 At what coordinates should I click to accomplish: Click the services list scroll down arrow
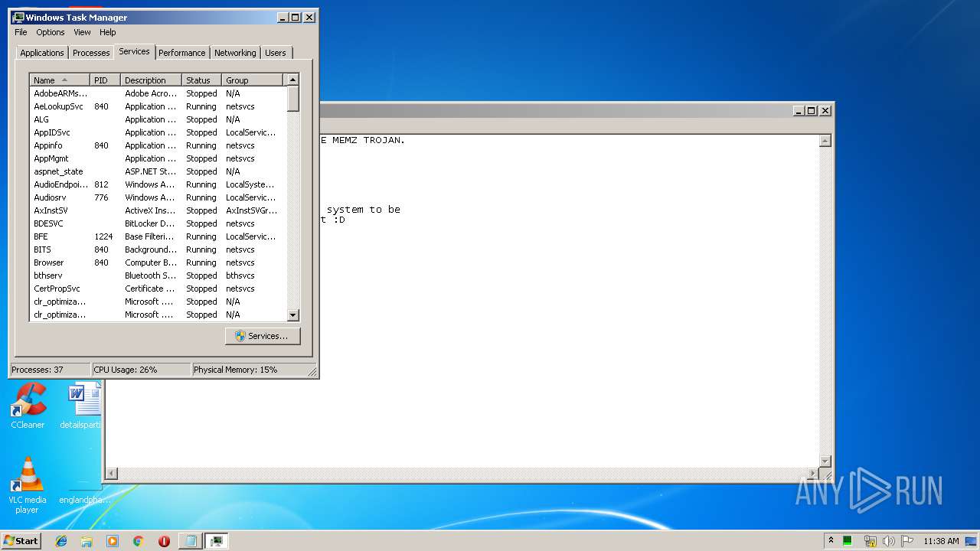[x=292, y=315]
